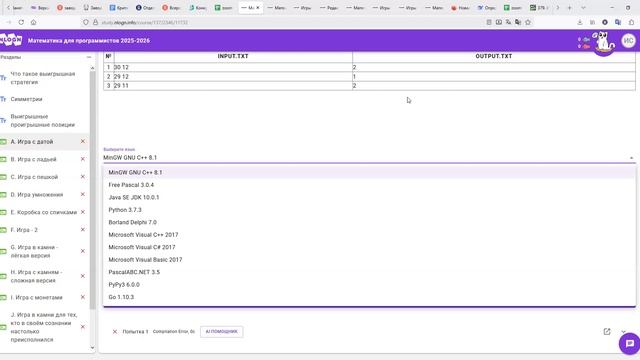
Task: Open section Симметрии
Action: click(26, 99)
